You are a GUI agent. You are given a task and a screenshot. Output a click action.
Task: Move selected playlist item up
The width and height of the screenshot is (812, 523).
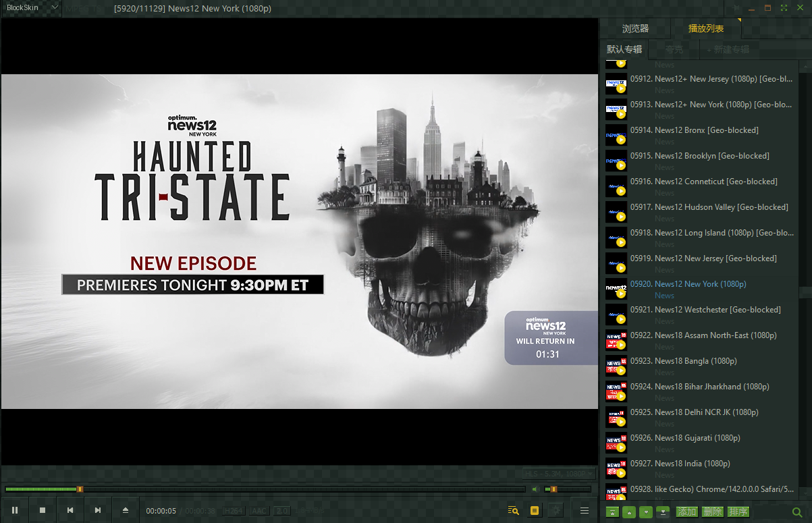629,512
